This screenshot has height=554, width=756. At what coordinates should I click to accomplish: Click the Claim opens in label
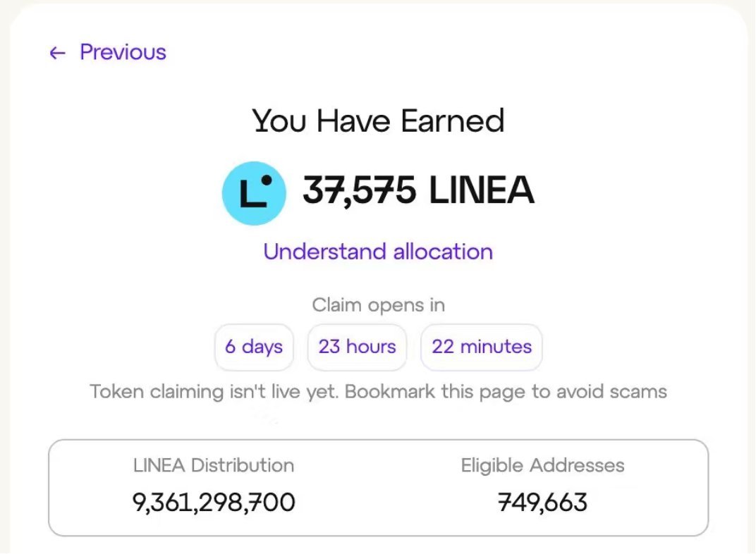tap(379, 305)
